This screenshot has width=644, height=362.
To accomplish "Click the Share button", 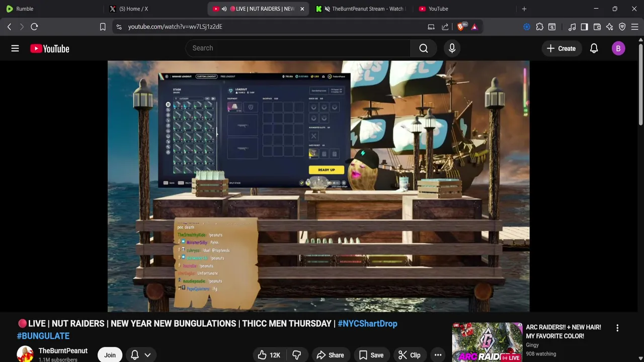I will click(x=330, y=355).
